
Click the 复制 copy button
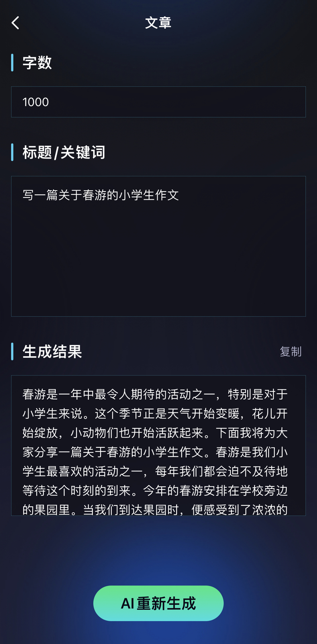pyautogui.click(x=290, y=351)
